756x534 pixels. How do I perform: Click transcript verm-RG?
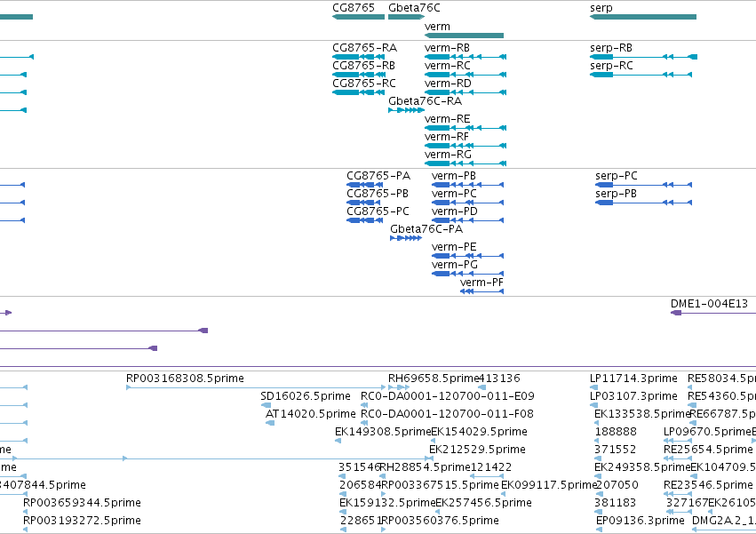pos(466,163)
